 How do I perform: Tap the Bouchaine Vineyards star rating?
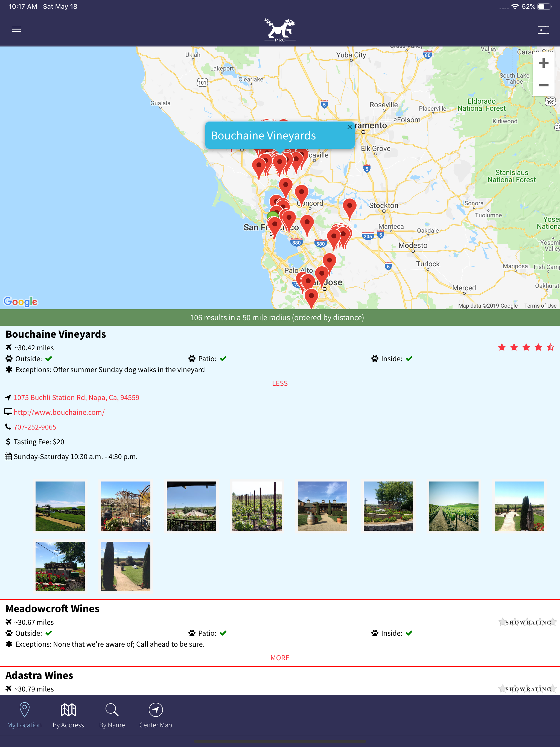(x=526, y=347)
